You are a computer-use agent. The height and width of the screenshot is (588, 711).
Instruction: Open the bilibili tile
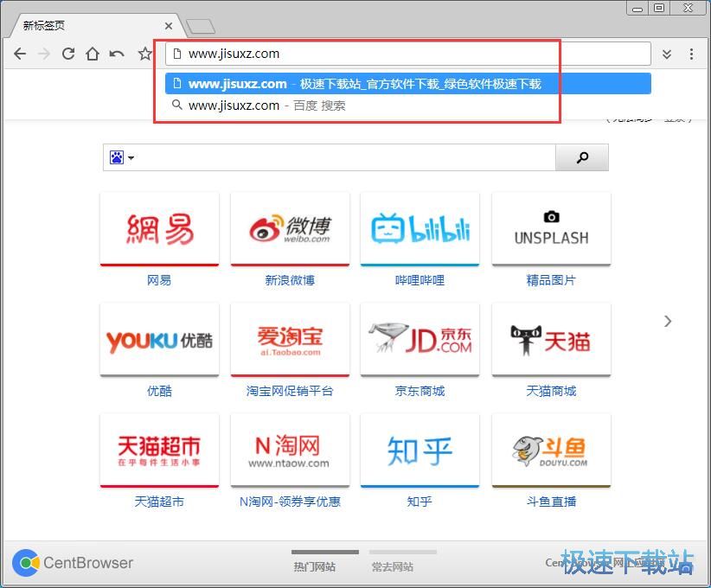(x=420, y=229)
